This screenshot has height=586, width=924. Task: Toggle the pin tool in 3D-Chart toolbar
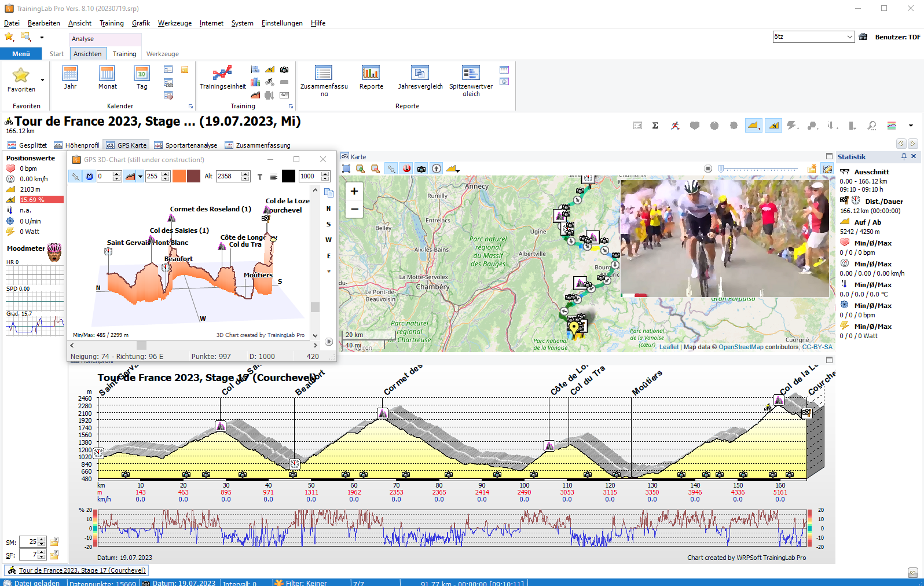(75, 177)
